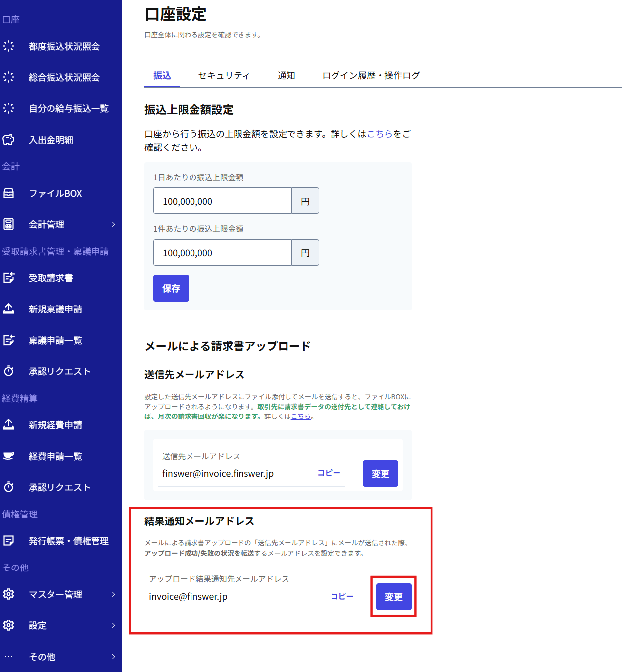Click the 総合振込状況照会 spinner icon
The height and width of the screenshot is (672, 622).
[9, 77]
